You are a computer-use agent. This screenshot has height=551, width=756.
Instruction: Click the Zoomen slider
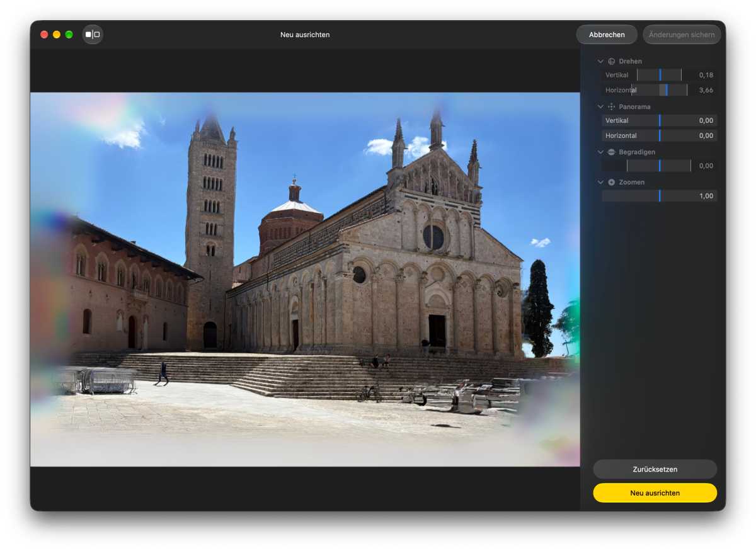[x=659, y=196]
